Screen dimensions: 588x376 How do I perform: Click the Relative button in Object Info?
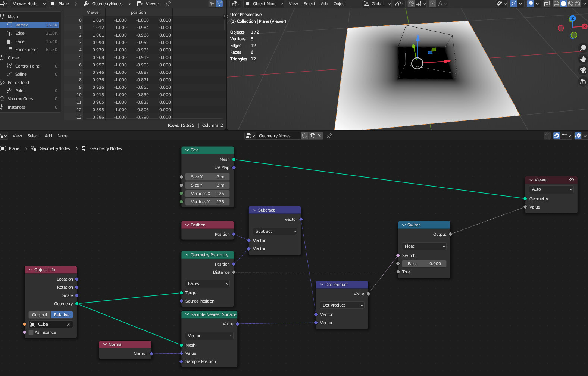[62, 315]
